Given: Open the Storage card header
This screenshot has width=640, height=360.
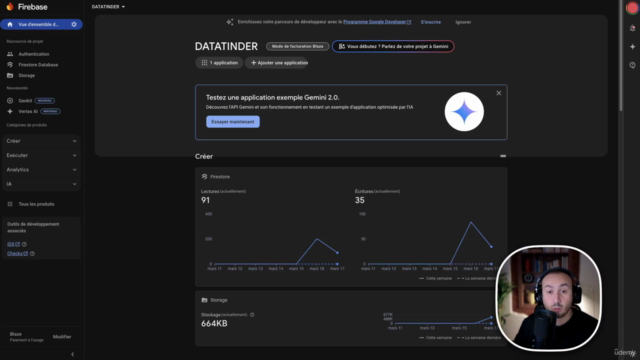Looking at the screenshot, I should tap(214, 300).
